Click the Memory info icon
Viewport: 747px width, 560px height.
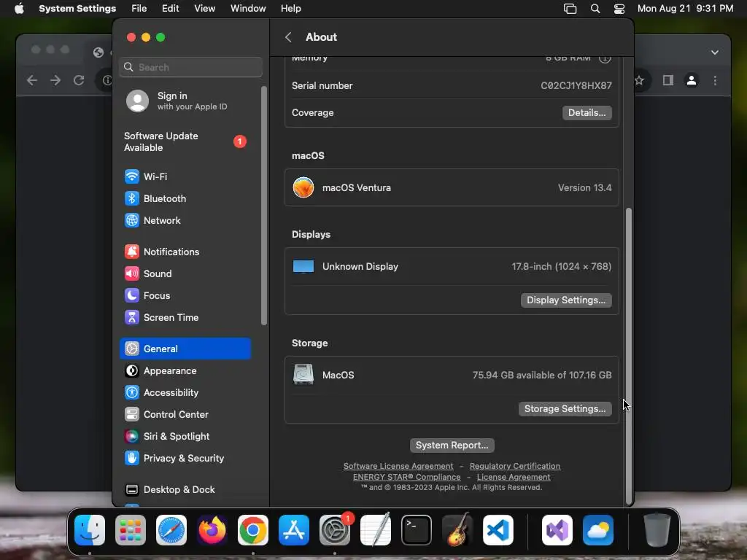[605, 58]
